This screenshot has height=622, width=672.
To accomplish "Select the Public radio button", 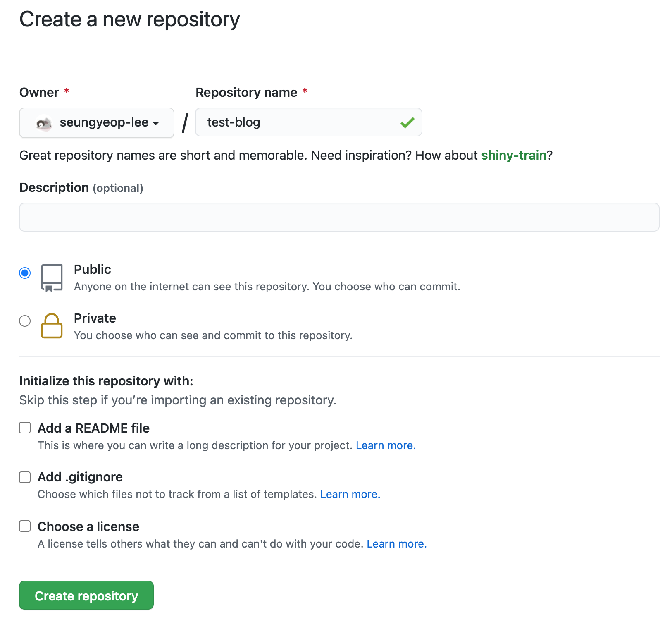I will [25, 273].
